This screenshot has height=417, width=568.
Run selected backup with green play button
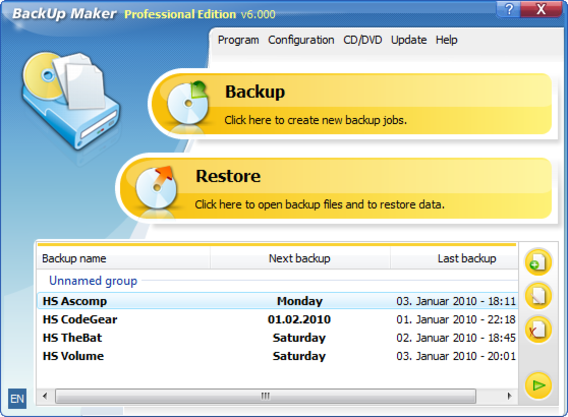[x=538, y=385]
